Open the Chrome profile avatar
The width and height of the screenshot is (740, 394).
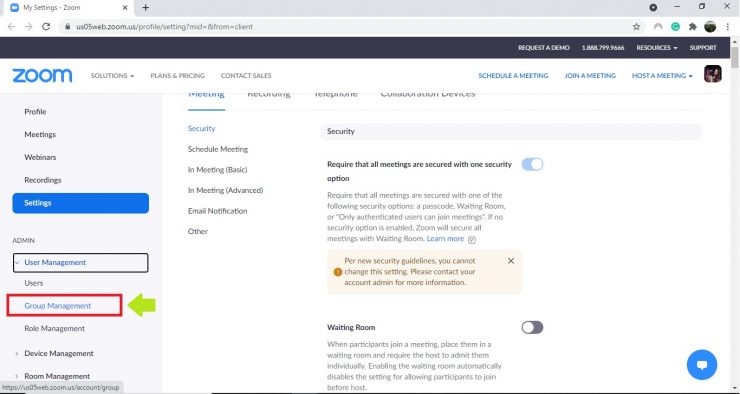[710, 26]
